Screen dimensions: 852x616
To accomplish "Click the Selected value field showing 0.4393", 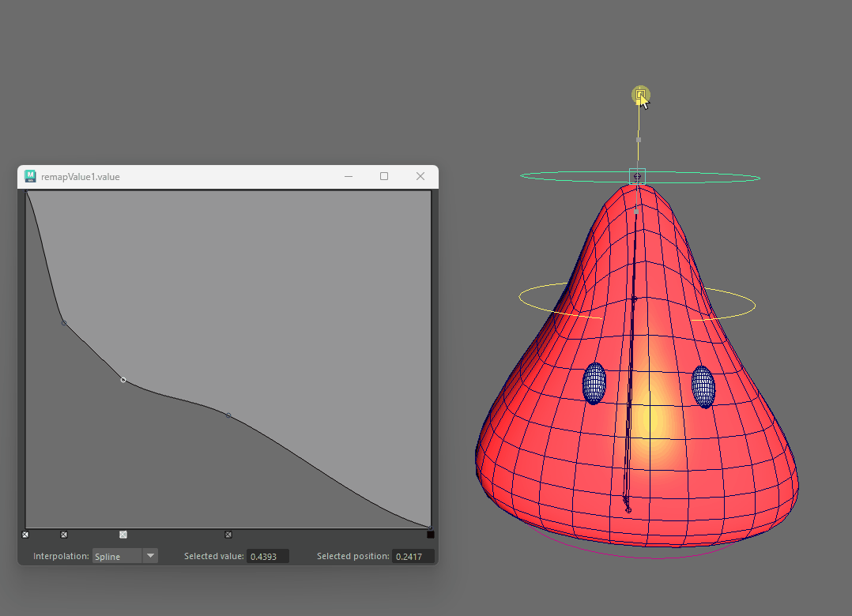I will [268, 556].
